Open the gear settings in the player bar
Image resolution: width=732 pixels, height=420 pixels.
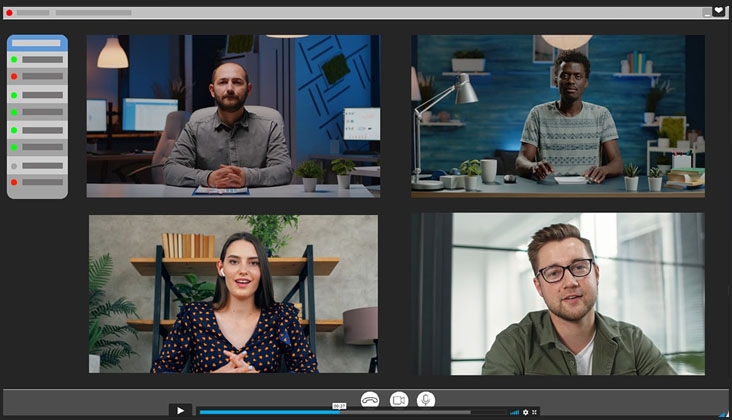pos(526,412)
